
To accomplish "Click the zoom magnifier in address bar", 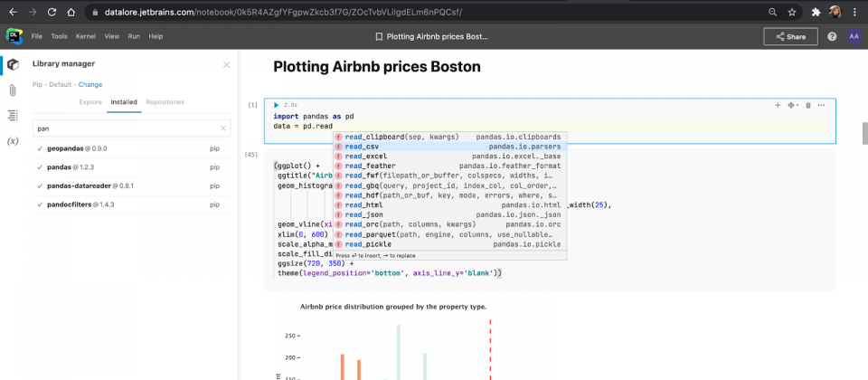I will click(773, 12).
